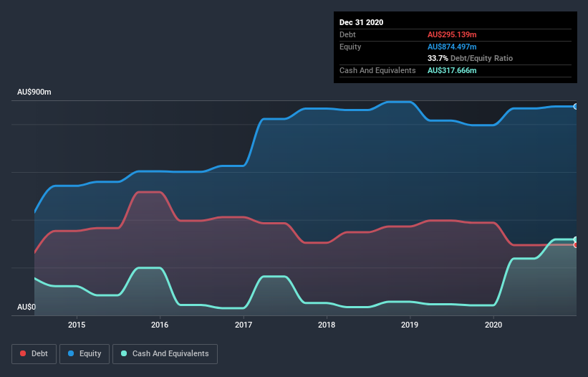Click the 2018 axis label
The image size is (588, 377).
pos(327,325)
